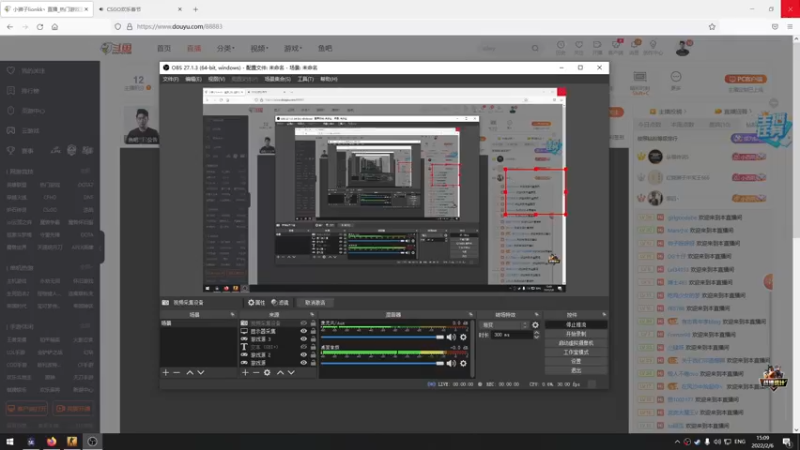Click the Properties gear button above the sources
This screenshot has height=450, width=800.
pyautogui.click(x=257, y=303)
